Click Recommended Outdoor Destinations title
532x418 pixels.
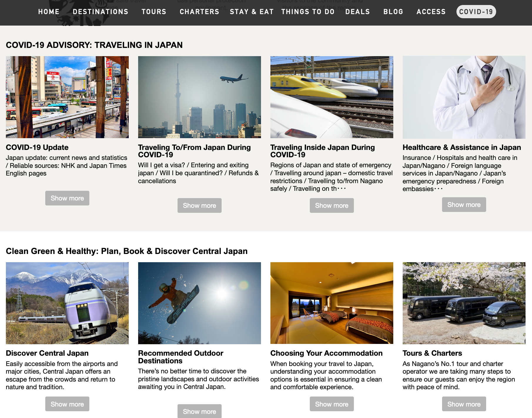(180, 357)
